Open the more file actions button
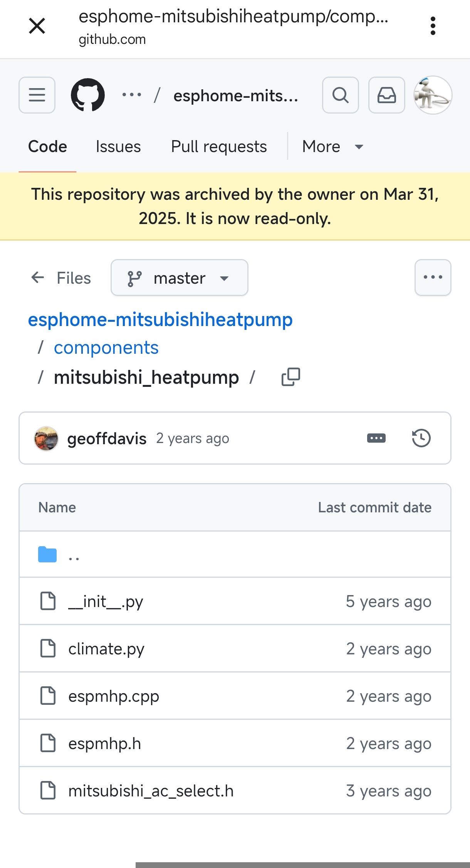Image resolution: width=470 pixels, height=868 pixels. pos(433,278)
